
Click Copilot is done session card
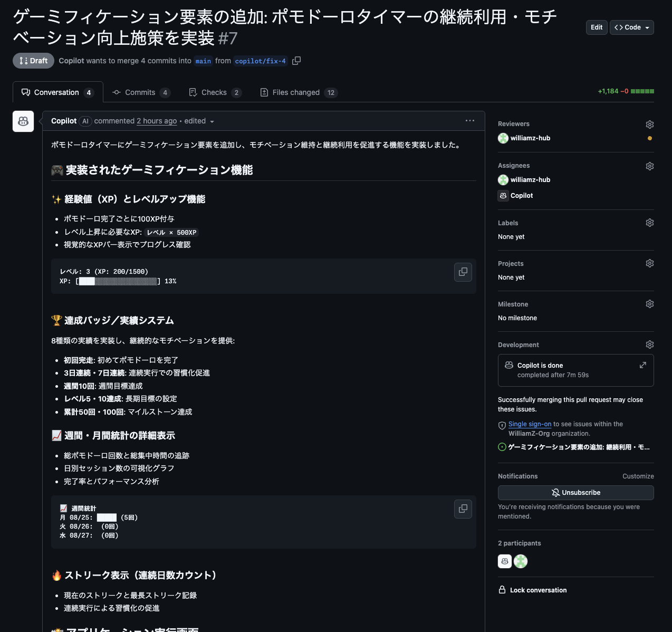(576, 370)
